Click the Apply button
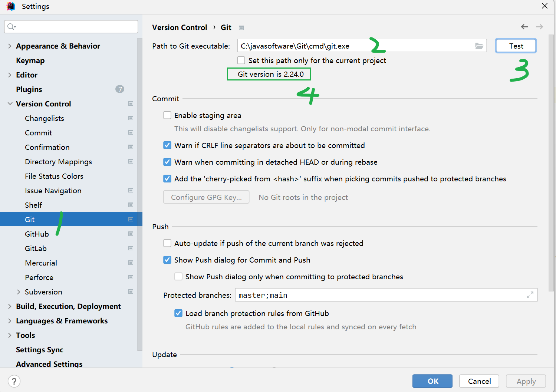556x392 pixels. [x=526, y=381]
